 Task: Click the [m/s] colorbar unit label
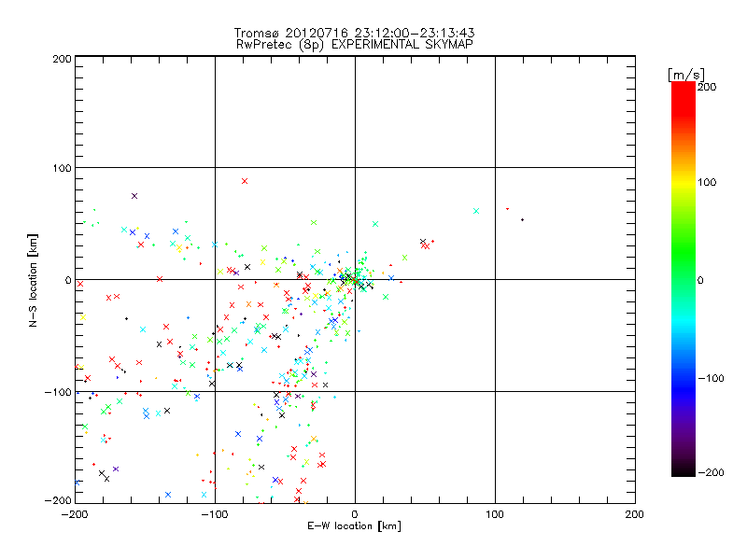686,75
